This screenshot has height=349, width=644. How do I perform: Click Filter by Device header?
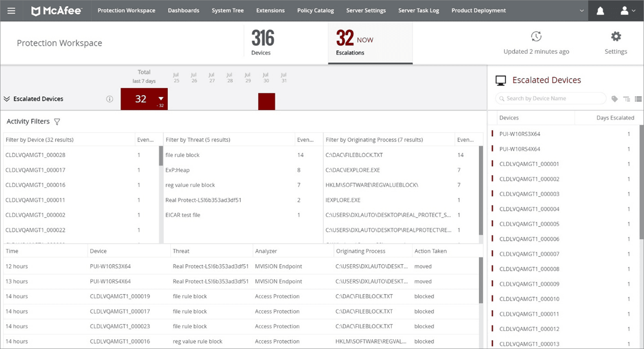coord(39,140)
